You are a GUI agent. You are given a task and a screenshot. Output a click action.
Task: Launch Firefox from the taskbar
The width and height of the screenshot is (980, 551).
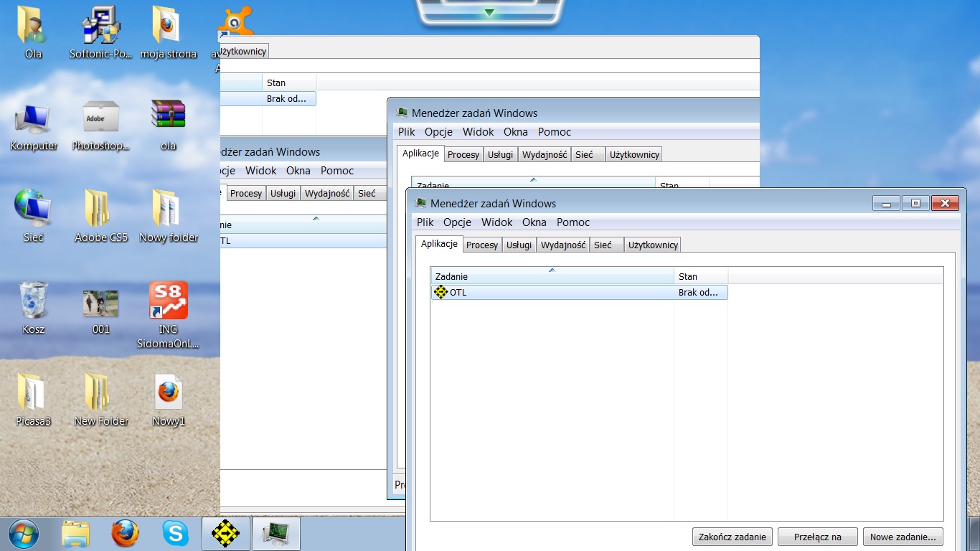(125, 534)
